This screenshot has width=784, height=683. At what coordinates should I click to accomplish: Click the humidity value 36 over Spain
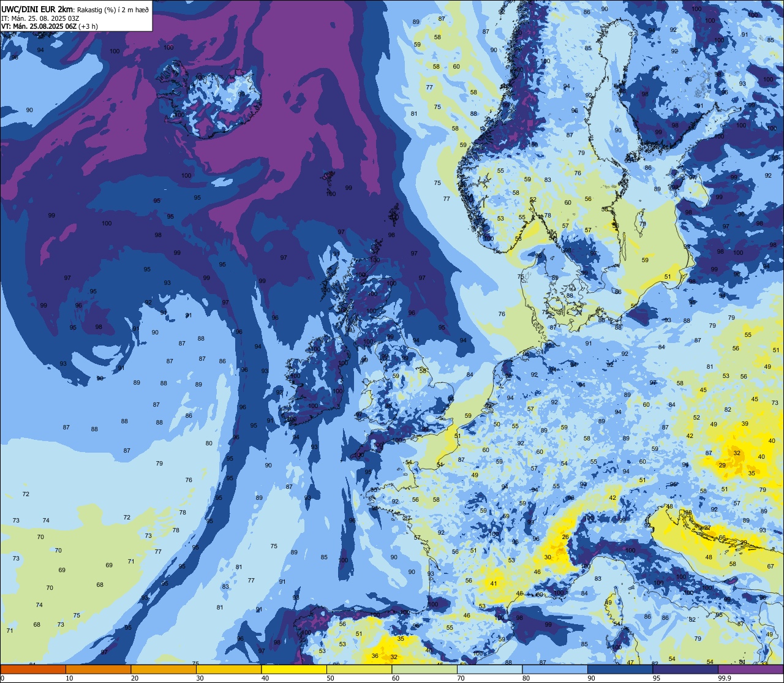pos(375,656)
